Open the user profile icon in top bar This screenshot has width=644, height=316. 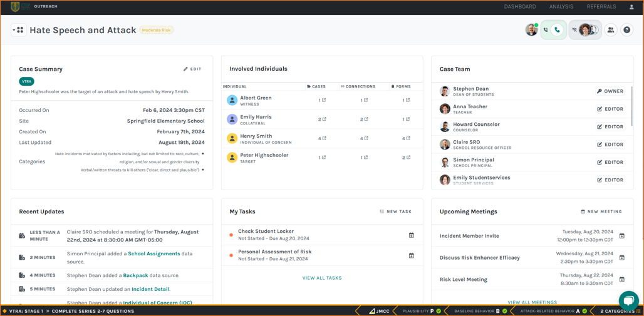631,7
